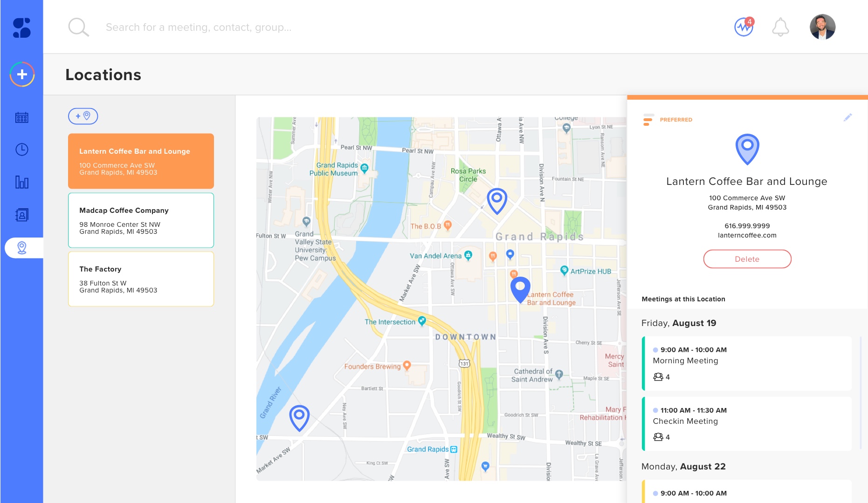868x503 pixels.
Task: Click the Founders Brewing map marker
Action: point(406,366)
